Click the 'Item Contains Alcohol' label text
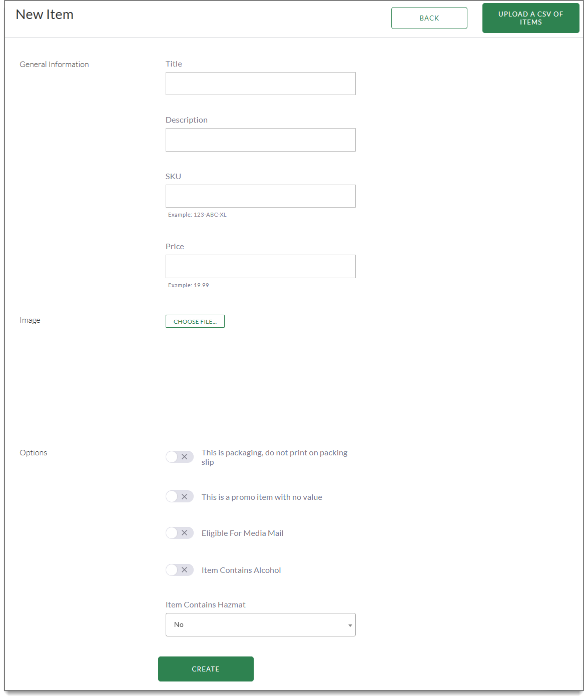The image size is (588, 700). pyautogui.click(x=241, y=570)
